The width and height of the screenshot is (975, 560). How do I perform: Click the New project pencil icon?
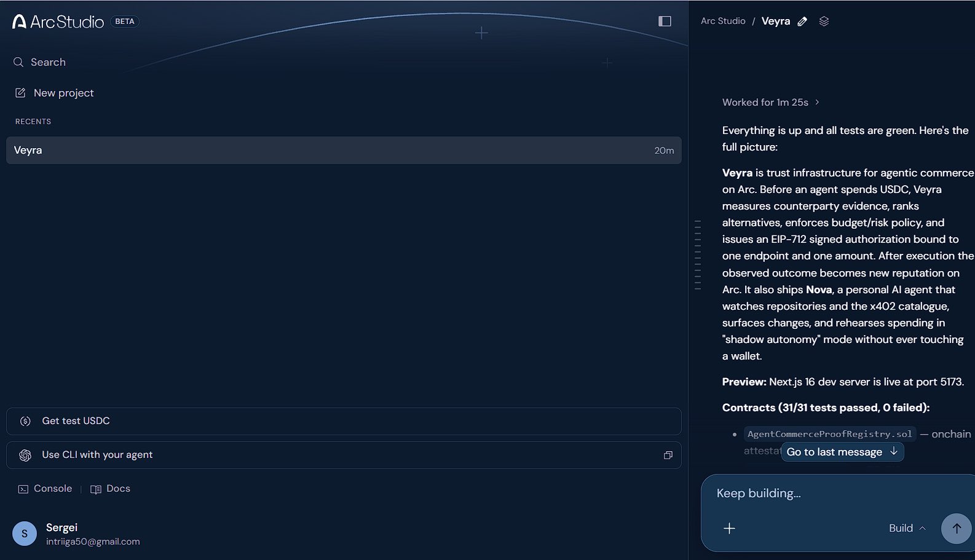(20, 93)
